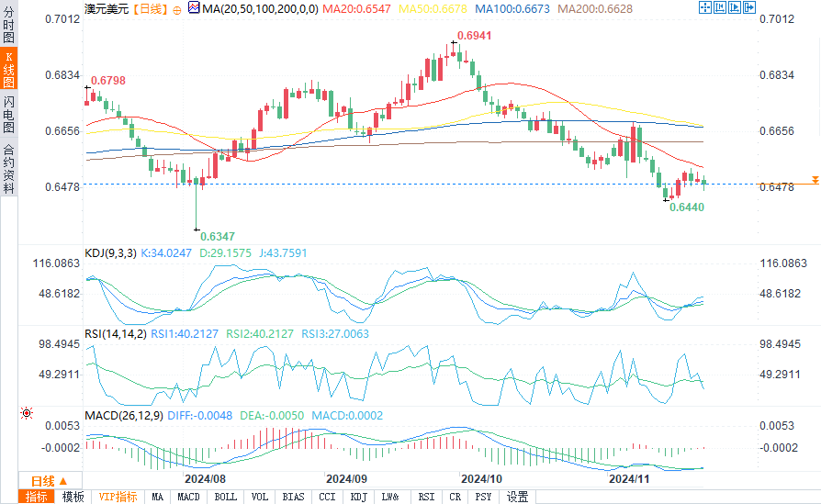
Task: Select the 模板 tab at bottom
Action: coord(73,497)
